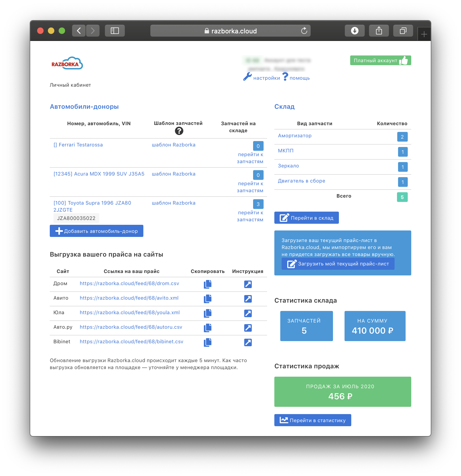Open the Toyota Supra 1996 donor car

point(92,203)
